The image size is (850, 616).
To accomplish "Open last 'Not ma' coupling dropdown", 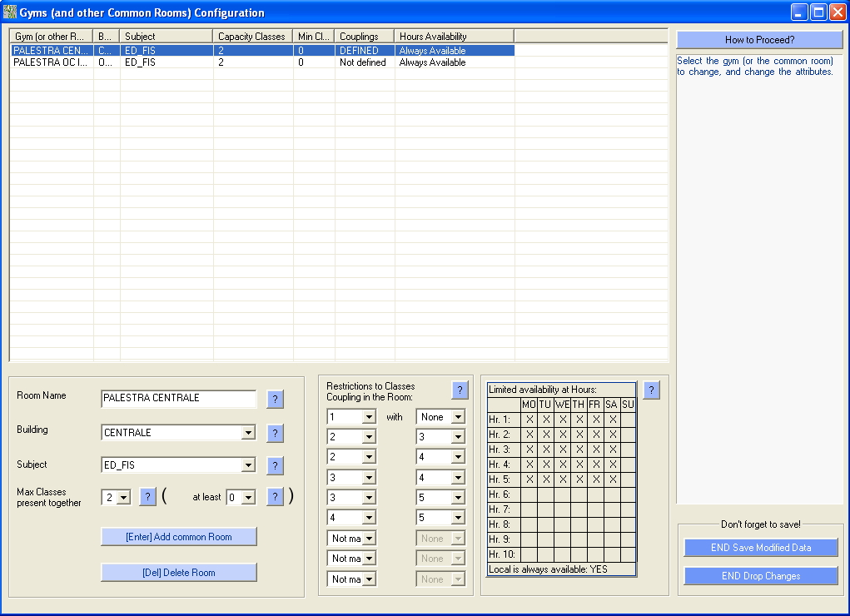I will pyautogui.click(x=369, y=579).
